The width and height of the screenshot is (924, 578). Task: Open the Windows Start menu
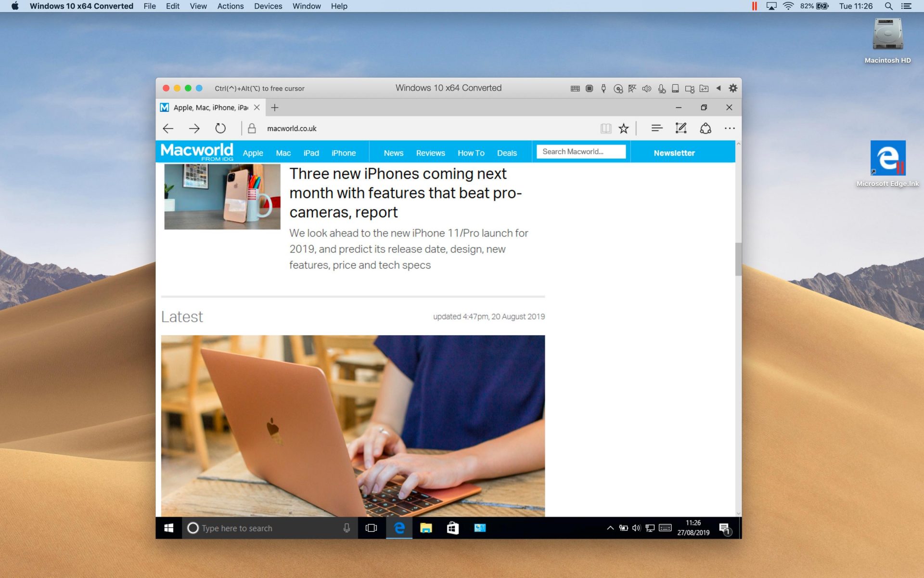coord(168,528)
